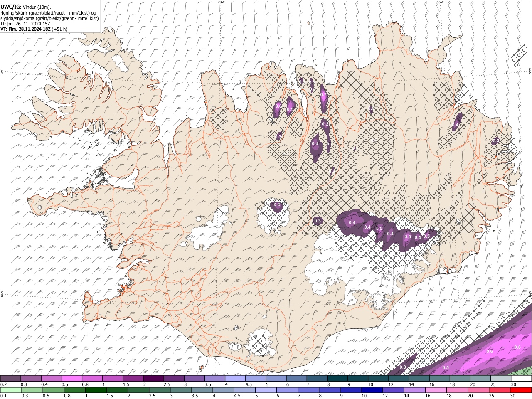
Task: Pick the darkest purple swatch labeled 2, upper scale
Action: (x=153, y=379)
